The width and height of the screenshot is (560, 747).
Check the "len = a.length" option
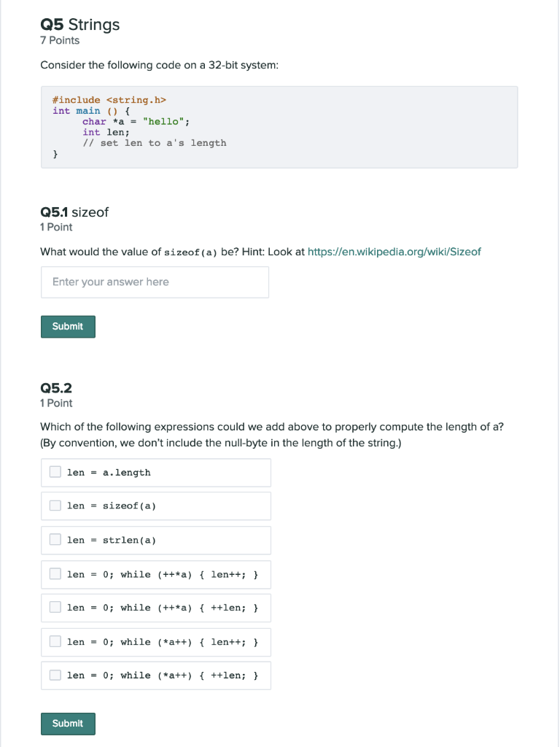coord(55,472)
